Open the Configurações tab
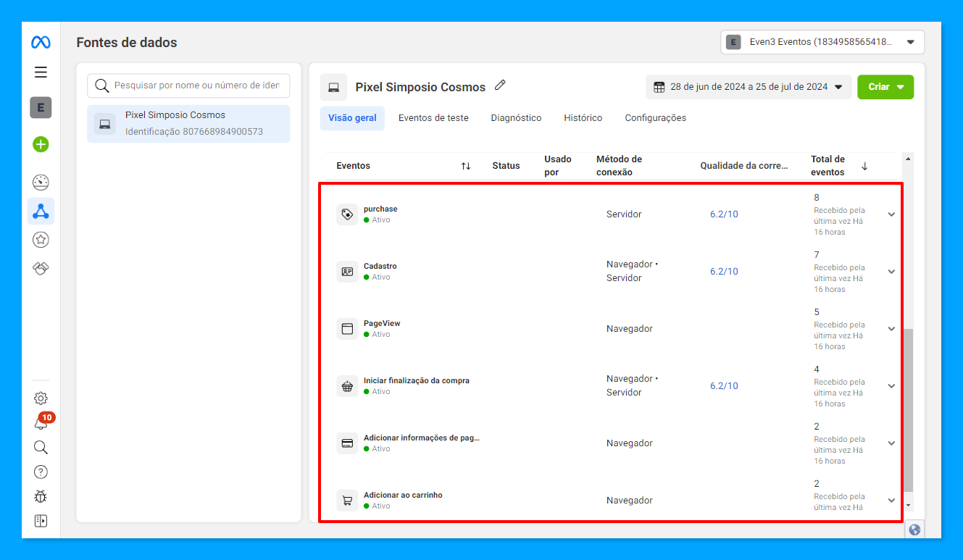963x560 pixels. click(656, 118)
